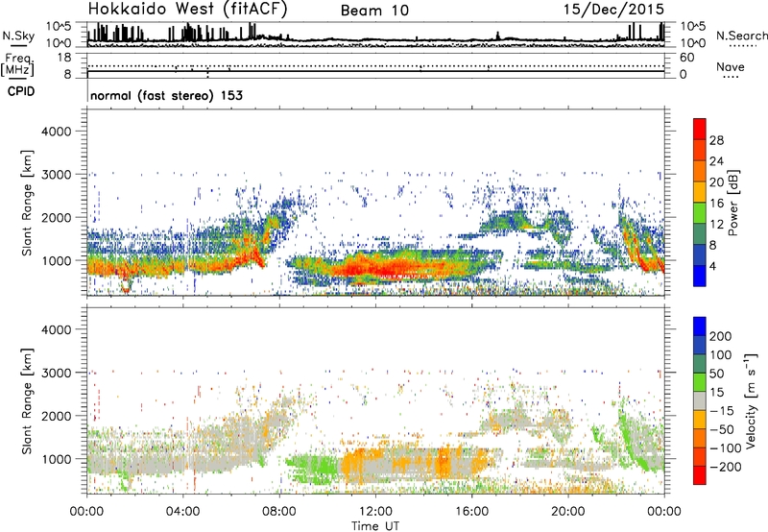Click the velocity colorbar "-50" value
The height and width of the screenshot is (532, 768).
721,429
